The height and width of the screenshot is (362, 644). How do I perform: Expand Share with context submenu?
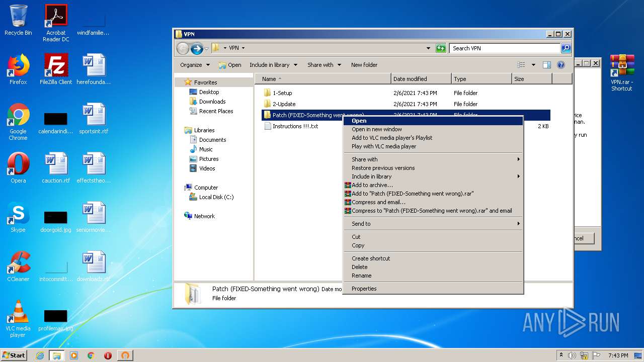tap(433, 159)
